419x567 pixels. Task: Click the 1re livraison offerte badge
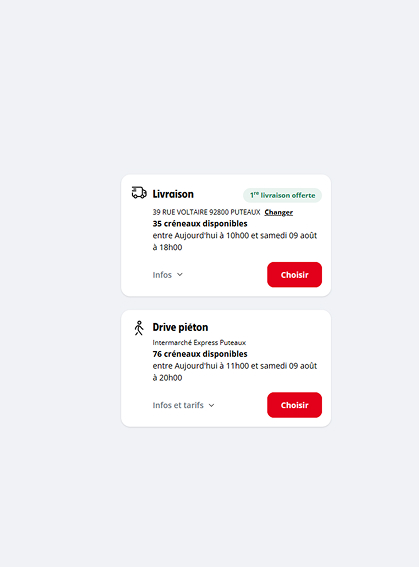click(x=282, y=195)
